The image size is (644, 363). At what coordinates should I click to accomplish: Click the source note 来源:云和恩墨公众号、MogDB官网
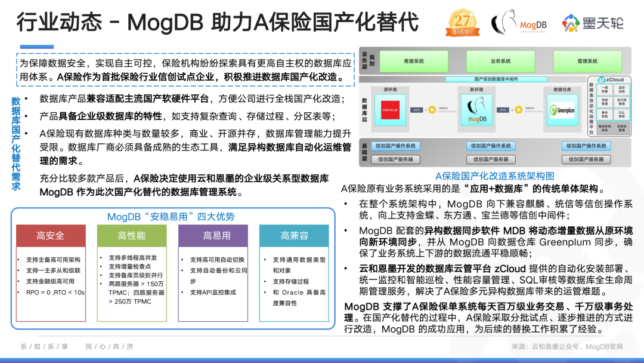coord(567,346)
